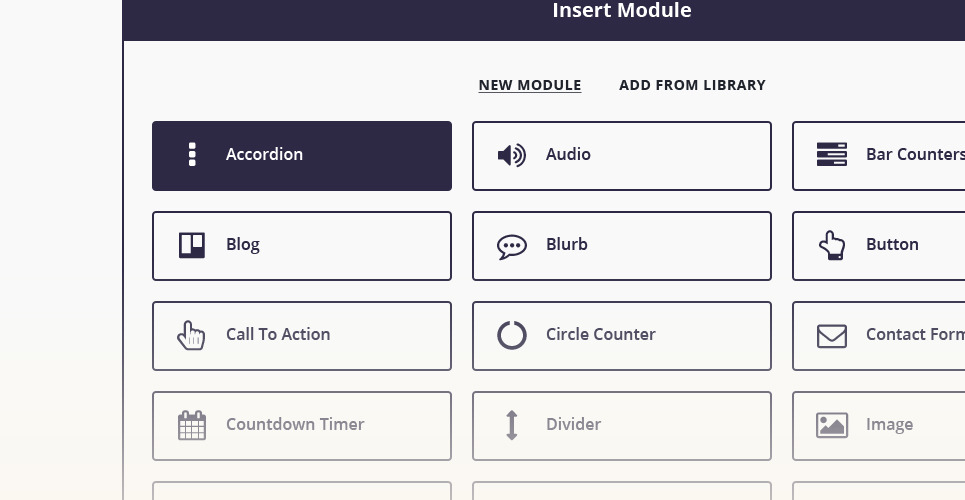This screenshot has width=965, height=500.
Task: Open the Add From Library tab
Action: coord(692,85)
